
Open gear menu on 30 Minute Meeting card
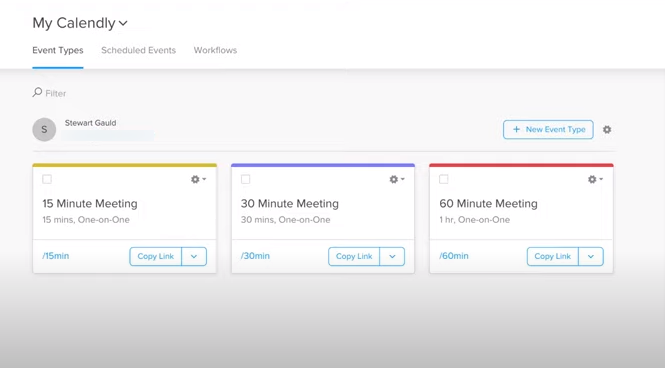397,179
